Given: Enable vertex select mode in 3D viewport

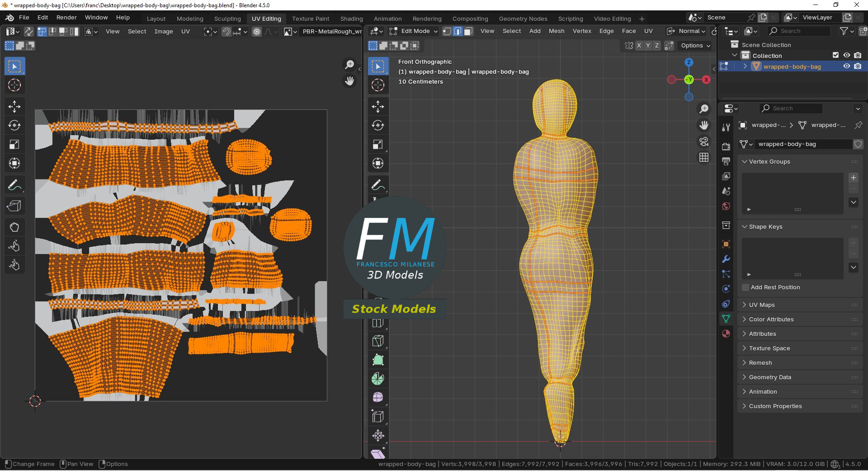Looking at the screenshot, I should (x=447, y=31).
